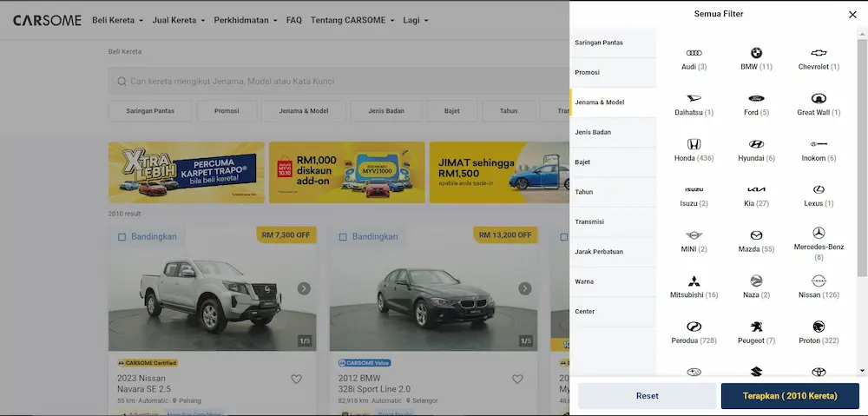
Task: Select the Mercedes-Benz brand logo
Action: [819, 233]
